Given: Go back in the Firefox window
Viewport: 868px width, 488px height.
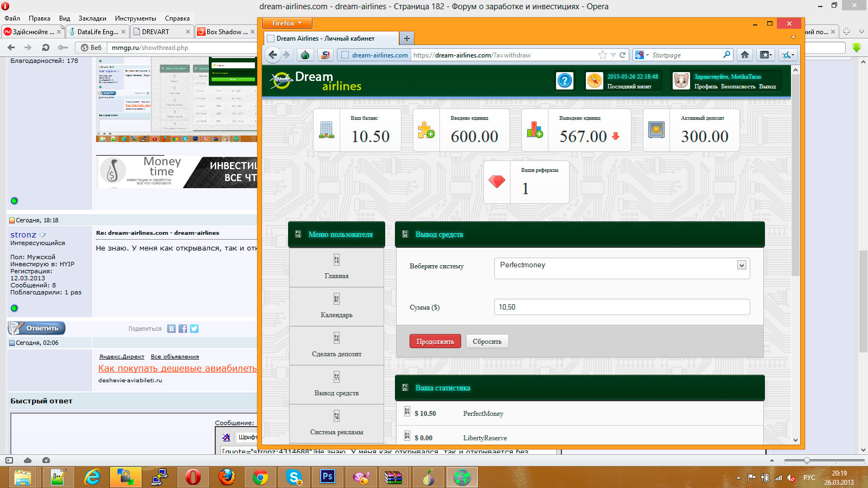Looking at the screenshot, I should pyautogui.click(x=273, y=55).
